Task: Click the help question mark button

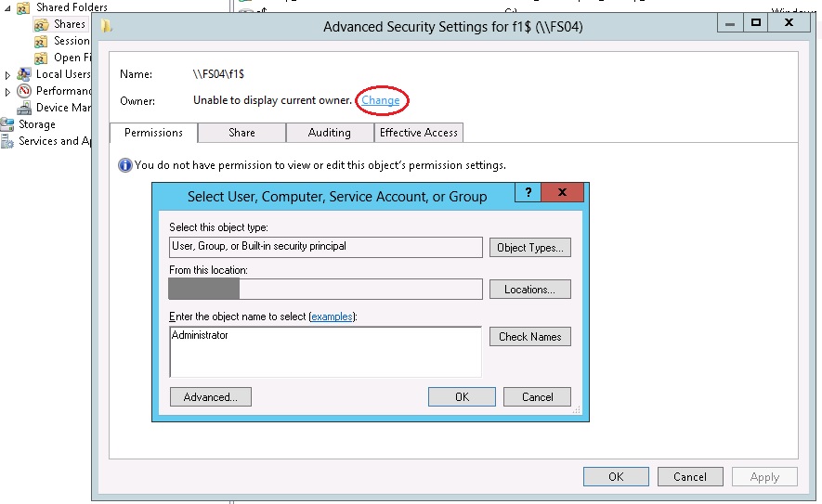Action: [528, 192]
